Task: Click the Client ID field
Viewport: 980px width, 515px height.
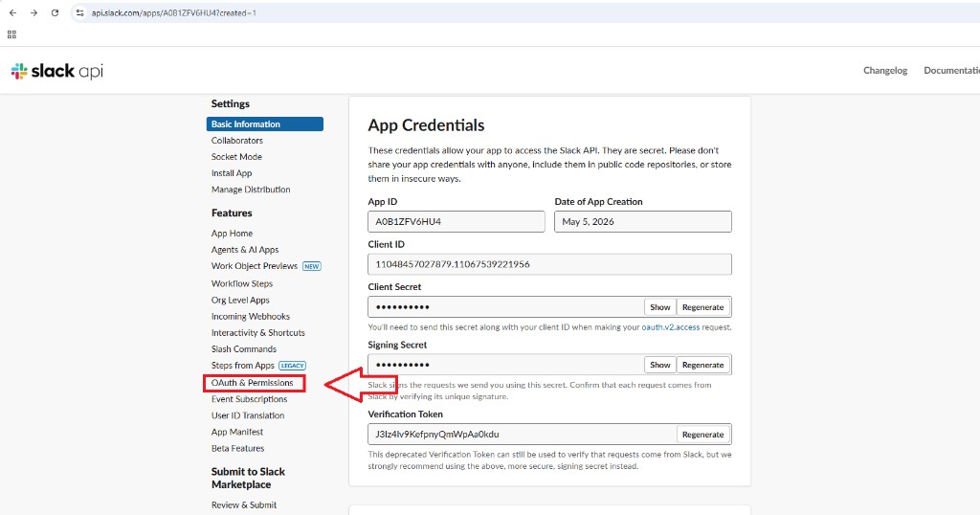Action: (x=549, y=264)
